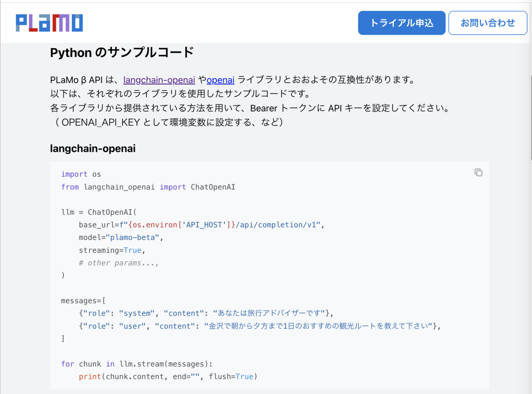
Task: Click the トライアル申込 button
Action: (x=402, y=23)
